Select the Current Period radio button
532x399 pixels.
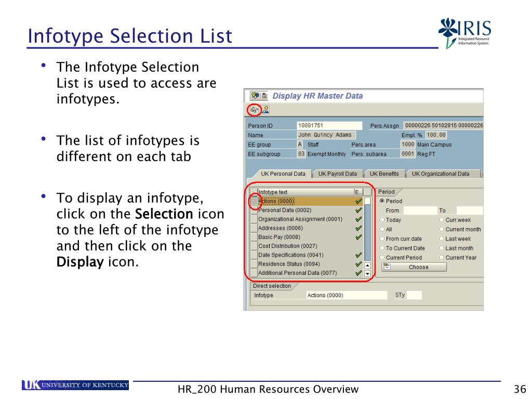point(382,258)
